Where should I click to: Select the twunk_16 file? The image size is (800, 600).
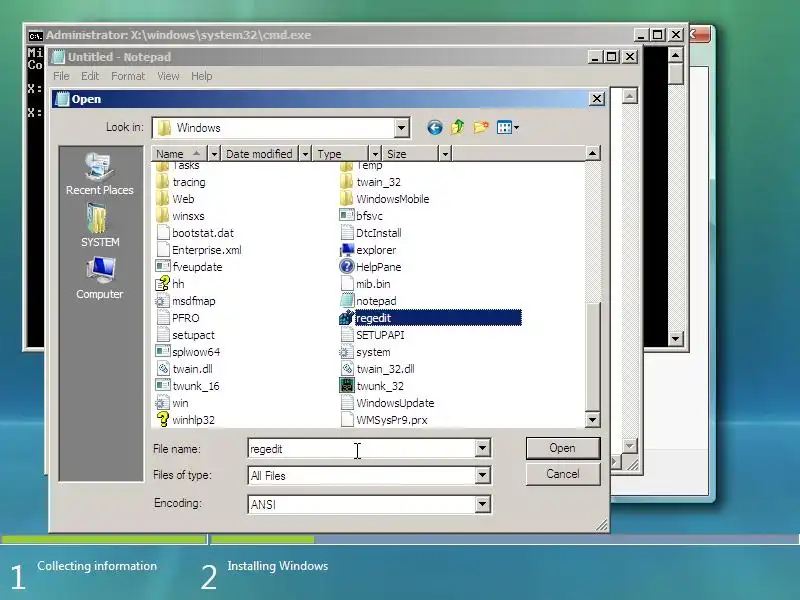(188, 386)
